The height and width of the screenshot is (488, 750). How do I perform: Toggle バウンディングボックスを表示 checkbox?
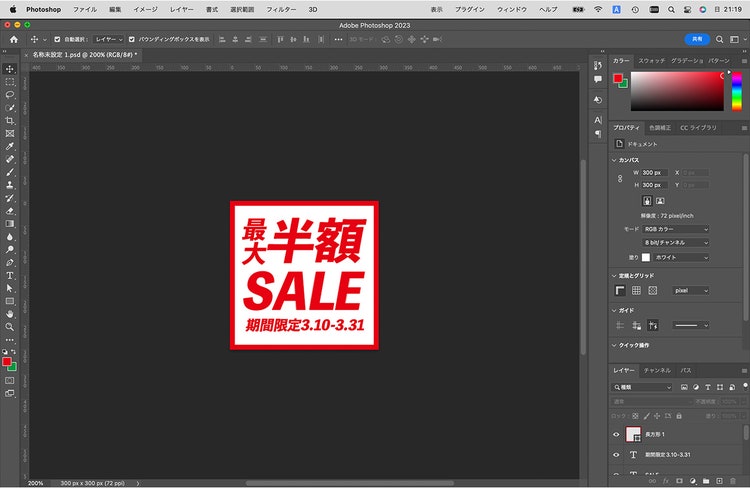[132, 40]
